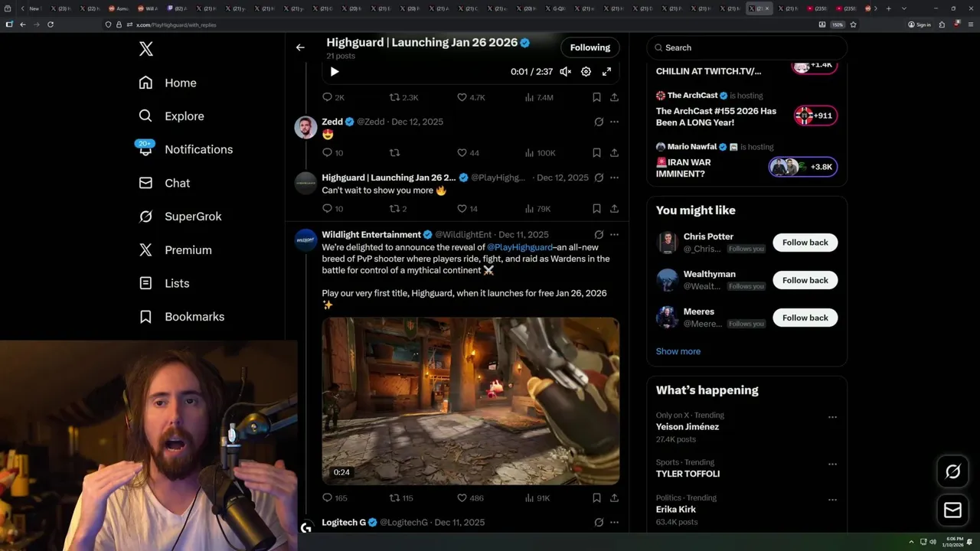This screenshot has width=980, height=551.
Task: Open SuperGrok in sidebar
Action: (180, 217)
